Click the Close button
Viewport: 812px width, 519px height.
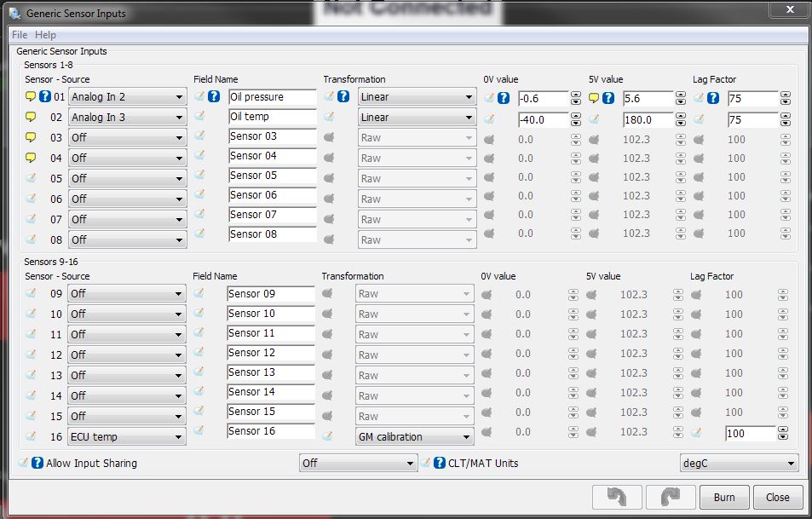point(778,497)
